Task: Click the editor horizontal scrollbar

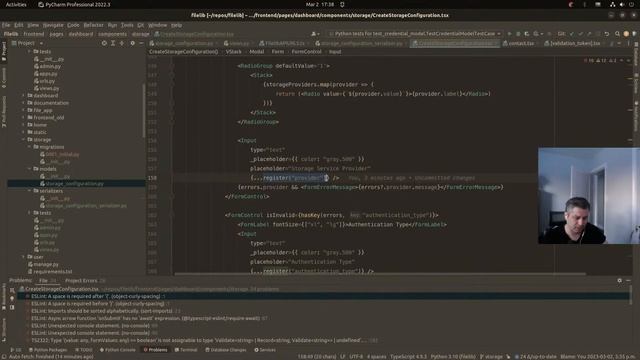Action: [x=380, y=274]
